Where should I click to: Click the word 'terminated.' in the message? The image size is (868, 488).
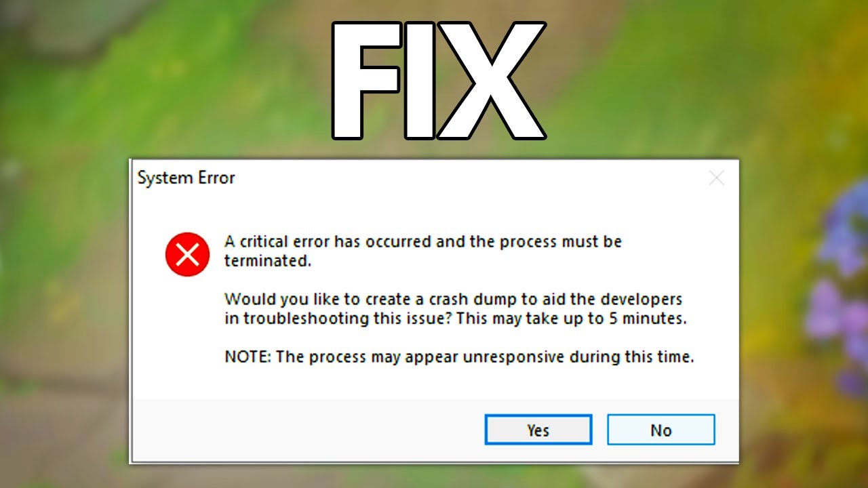tap(268, 260)
